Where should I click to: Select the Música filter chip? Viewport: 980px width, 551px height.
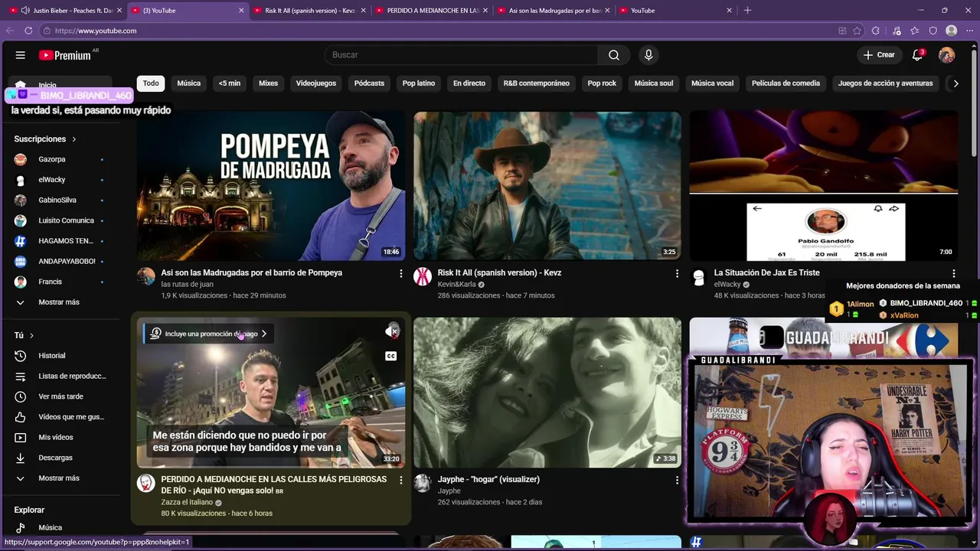pyautogui.click(x=189, y=83)
